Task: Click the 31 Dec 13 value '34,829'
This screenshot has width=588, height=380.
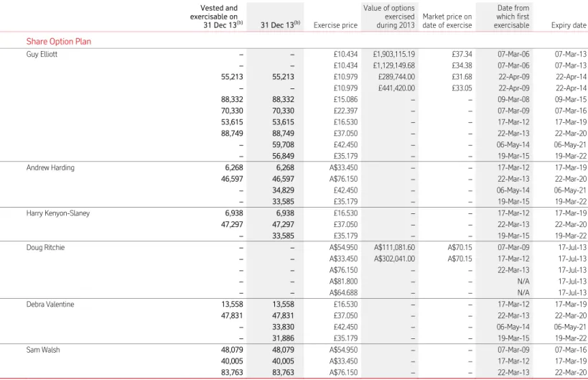Action: (283, 190)
